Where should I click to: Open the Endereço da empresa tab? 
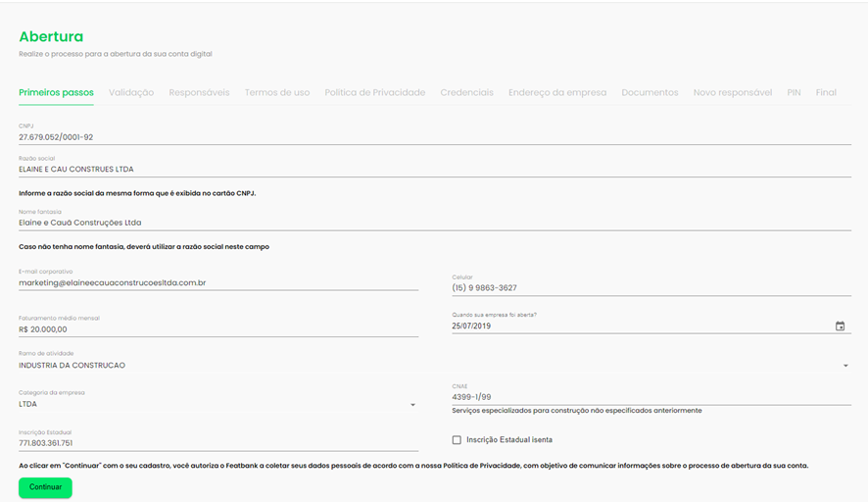[x=557, y=92]
